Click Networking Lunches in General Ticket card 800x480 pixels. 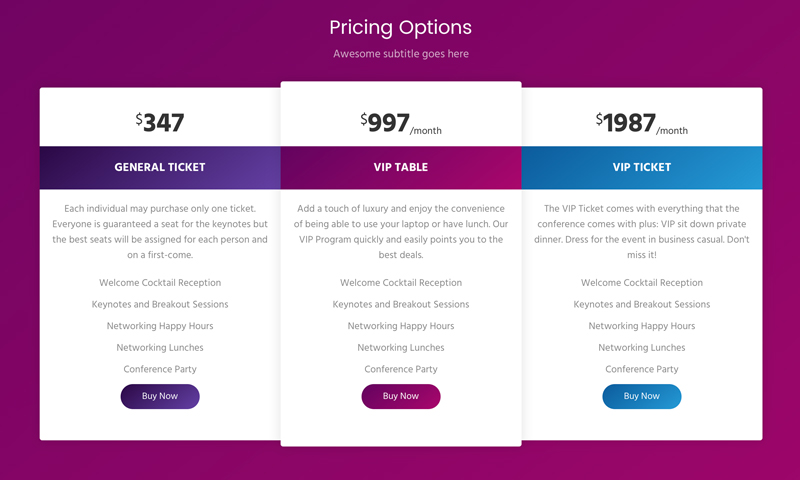160,347
